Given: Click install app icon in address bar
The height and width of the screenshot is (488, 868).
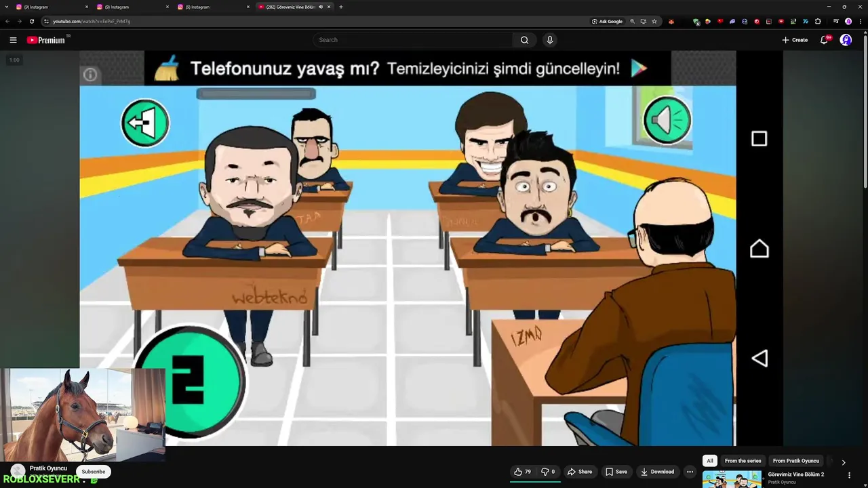Looking at the screenshot, I should tap(644, 21).
